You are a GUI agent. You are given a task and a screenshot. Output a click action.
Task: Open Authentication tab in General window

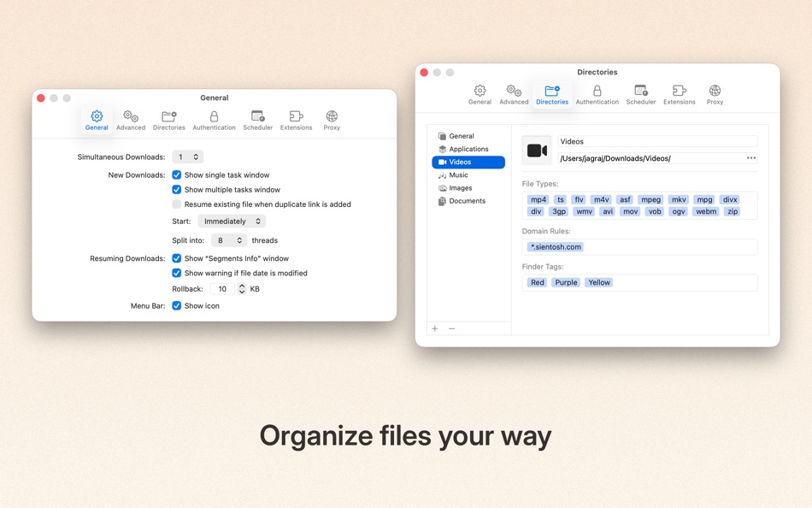(214, 121)
